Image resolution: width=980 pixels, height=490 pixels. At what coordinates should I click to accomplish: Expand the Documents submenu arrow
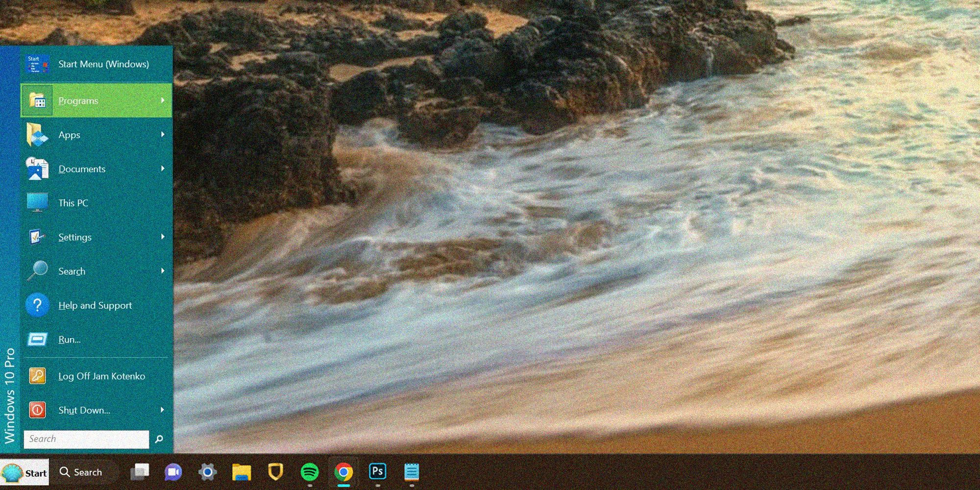click(163, 169)
